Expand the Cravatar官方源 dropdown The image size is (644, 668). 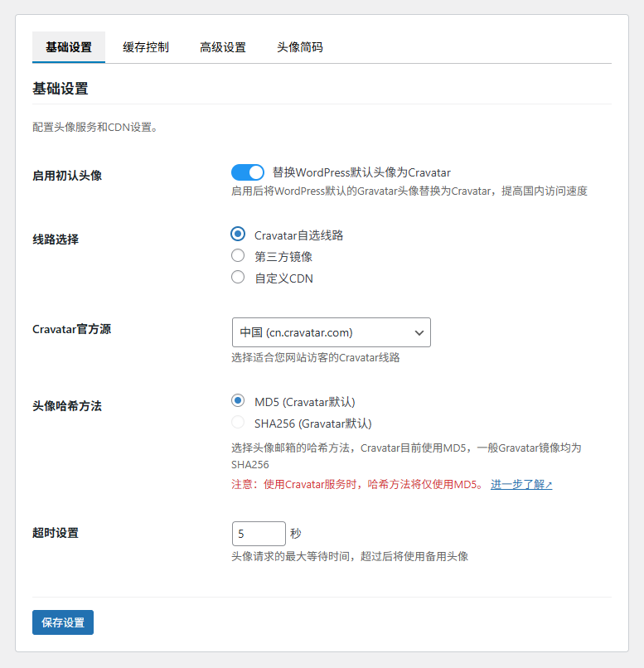(x=332, y=332)
